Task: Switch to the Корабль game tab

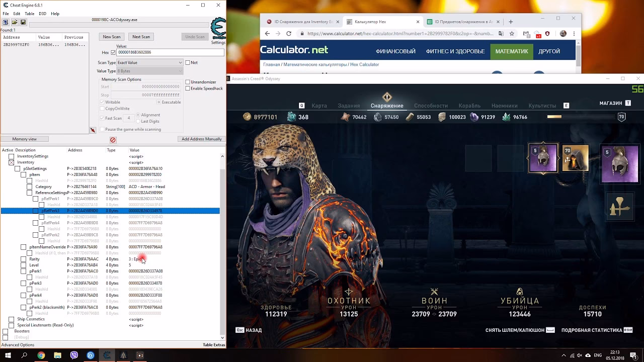Action: click(x=469, y=106)
